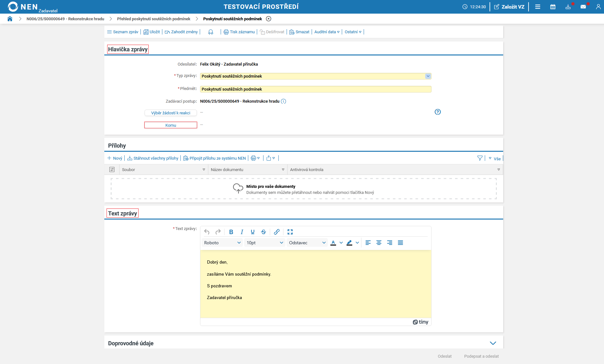Open the editor in fullscreen mode
The height and width of the screenshot is (364, 604).
290,232
